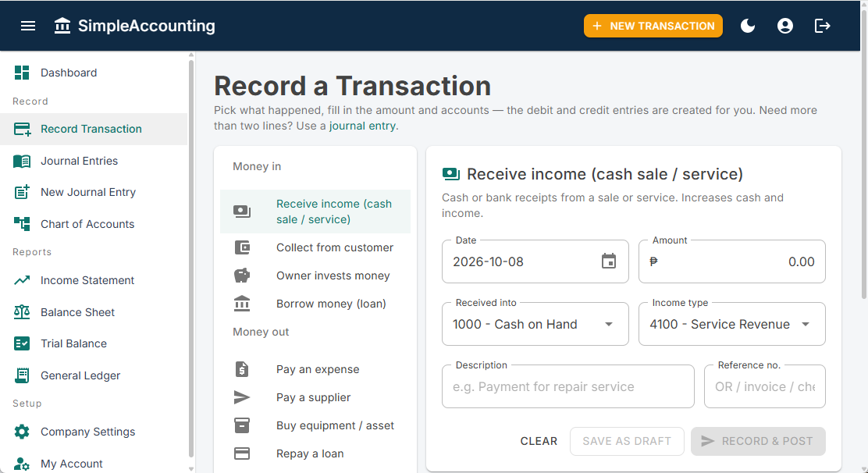Toggle dark mode moon icon
The height and width of the screenshot is (473, 868).
pos(748,26)
